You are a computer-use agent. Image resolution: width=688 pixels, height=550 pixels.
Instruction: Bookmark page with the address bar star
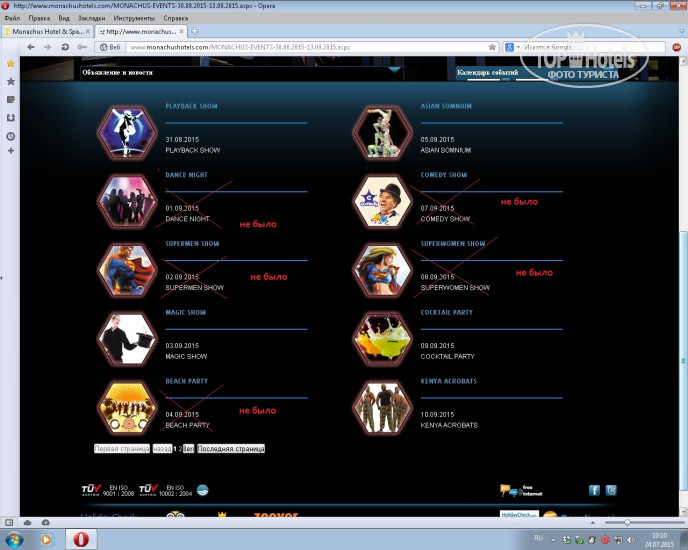pyautogui.click(x=492, y=47)
